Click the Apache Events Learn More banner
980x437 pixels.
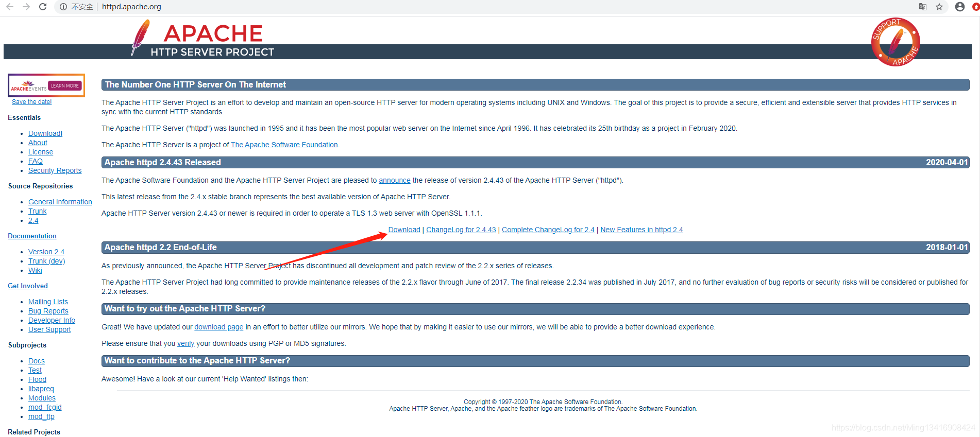[46, 85]
